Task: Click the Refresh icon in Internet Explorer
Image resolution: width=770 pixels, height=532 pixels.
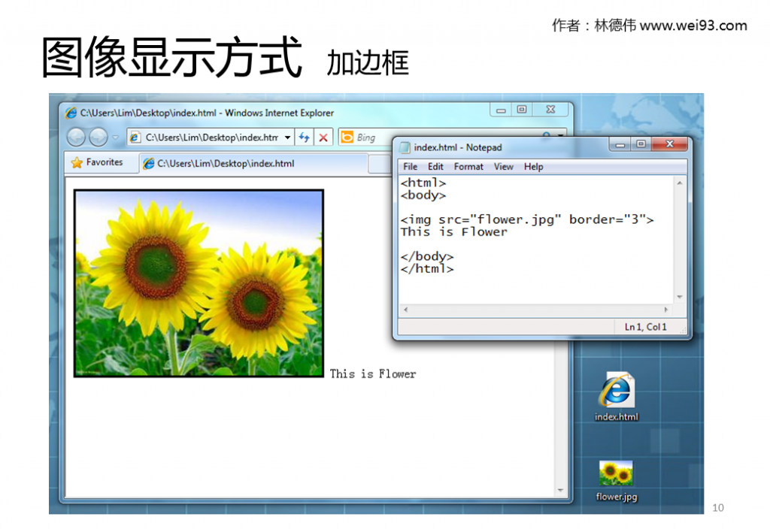Action: click(x=305, y=138)
